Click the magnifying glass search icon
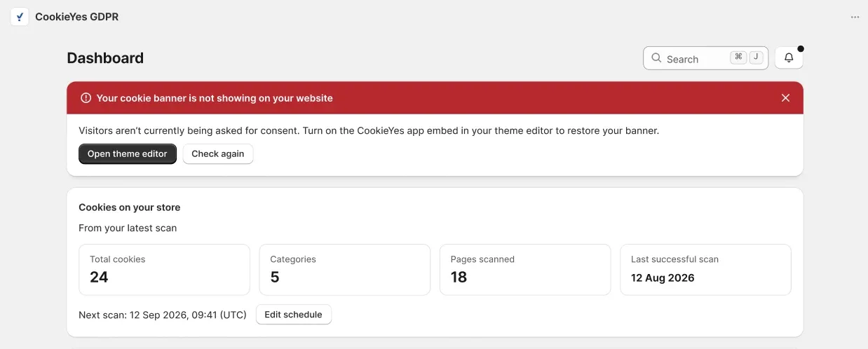The width and height of the screenshot is (868, 349). [x=656, y=58]
